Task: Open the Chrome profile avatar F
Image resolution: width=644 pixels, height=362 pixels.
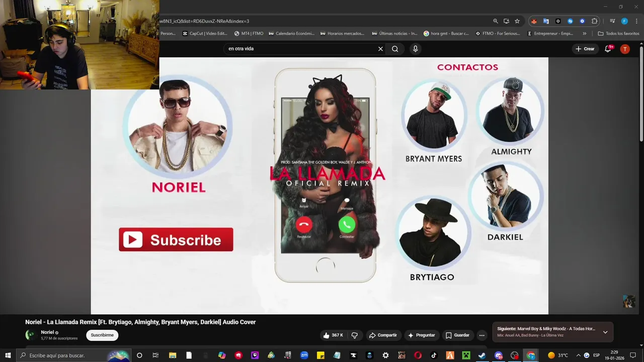Action: 624,21
